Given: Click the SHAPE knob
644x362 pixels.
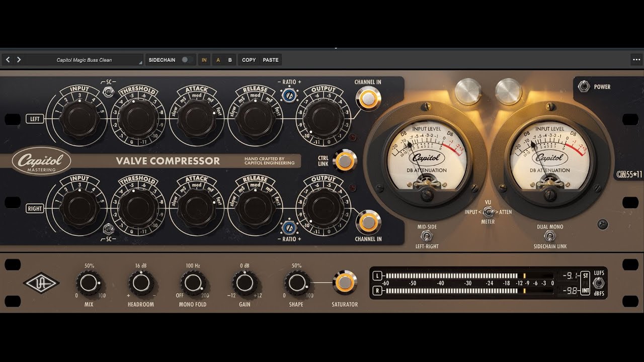Looking at the screenshot, I should [x=296, y=284].
